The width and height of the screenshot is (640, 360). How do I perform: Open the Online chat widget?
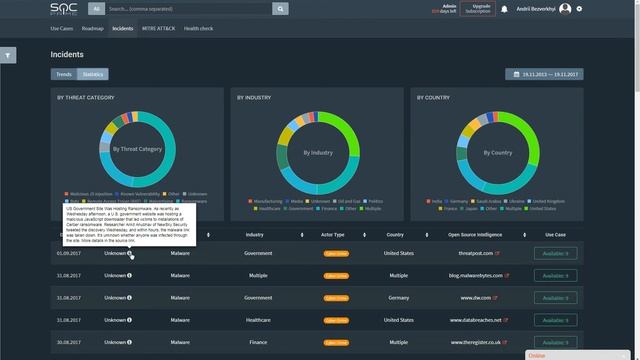tap(578, 356)
